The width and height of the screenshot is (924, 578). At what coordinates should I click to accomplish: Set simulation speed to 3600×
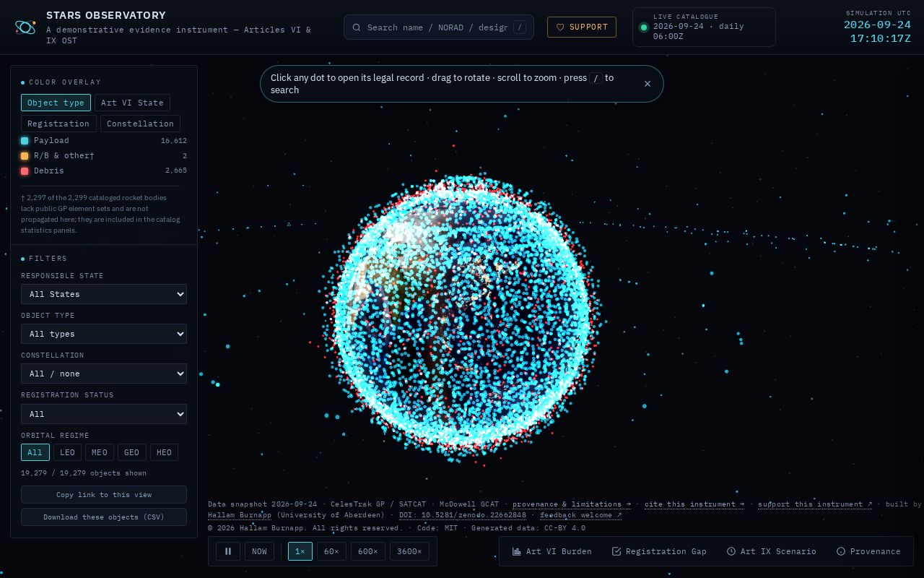click(409, 551)
